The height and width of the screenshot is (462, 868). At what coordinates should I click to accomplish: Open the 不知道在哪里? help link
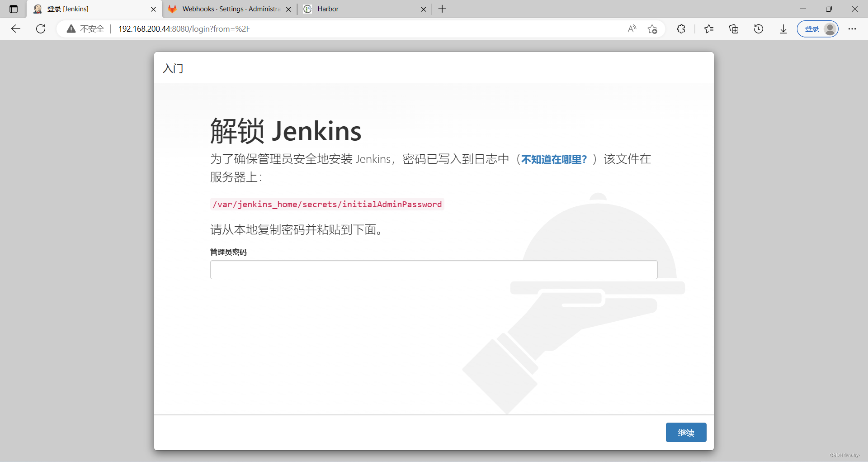(554, 159)
